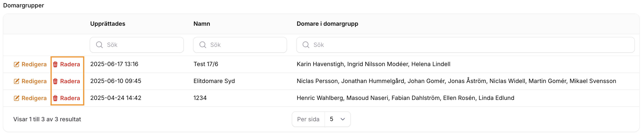The height and width of the screenshot is (134, 644).
Task: Click the trash icon for group 1234 row
Action: 55,98
